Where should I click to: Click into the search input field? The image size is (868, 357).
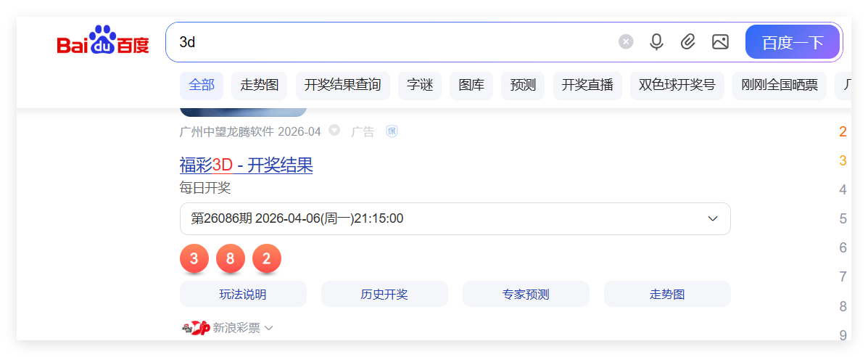[392, 42]
